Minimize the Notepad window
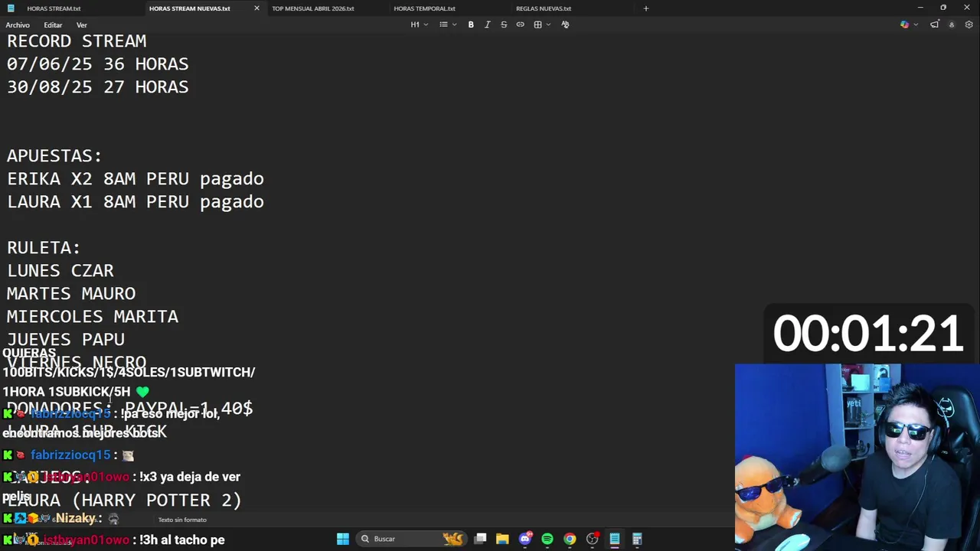 (x=920, y=8)
